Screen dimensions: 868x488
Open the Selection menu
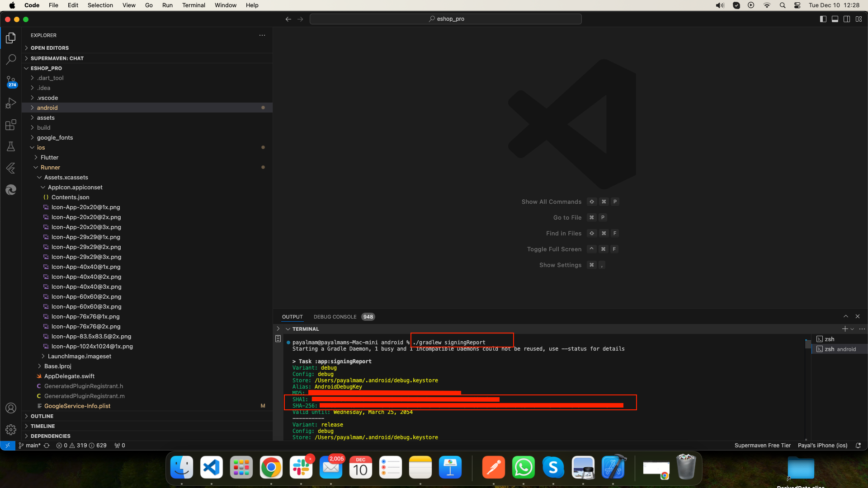(100, 5)
